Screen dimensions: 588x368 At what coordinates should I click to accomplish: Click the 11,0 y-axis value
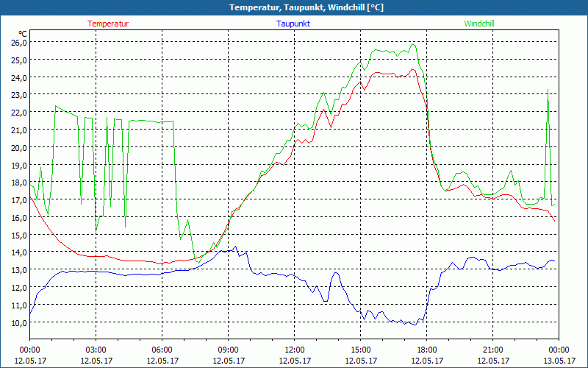tap(19, 305)
